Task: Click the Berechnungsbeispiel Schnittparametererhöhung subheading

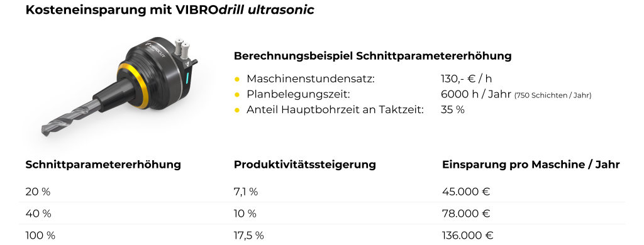Action: (x=372, y=56)
